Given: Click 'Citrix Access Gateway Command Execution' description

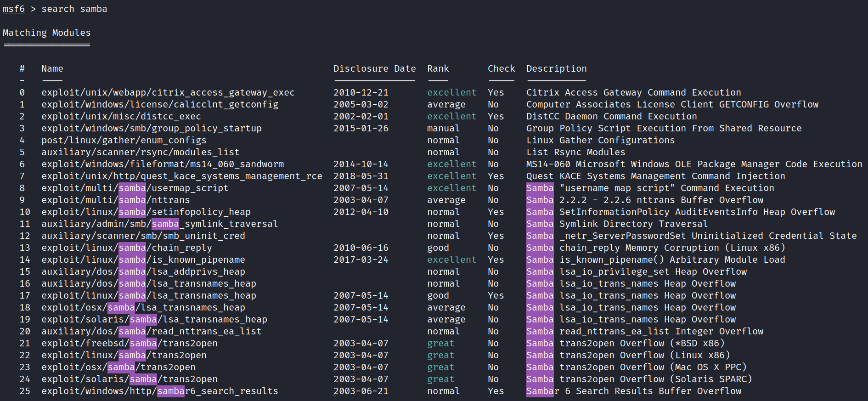Looking at the screenshot, I should point(634,92).
